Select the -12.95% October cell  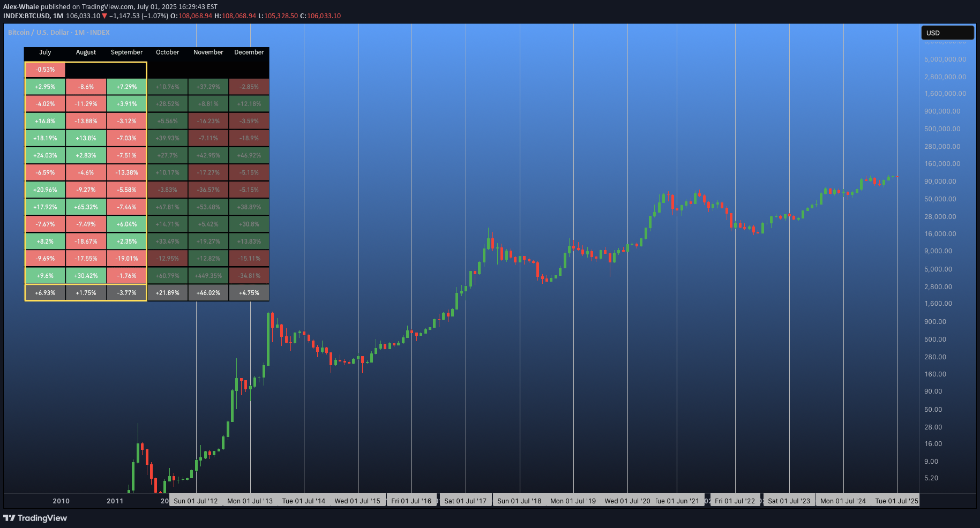(168, 259)
